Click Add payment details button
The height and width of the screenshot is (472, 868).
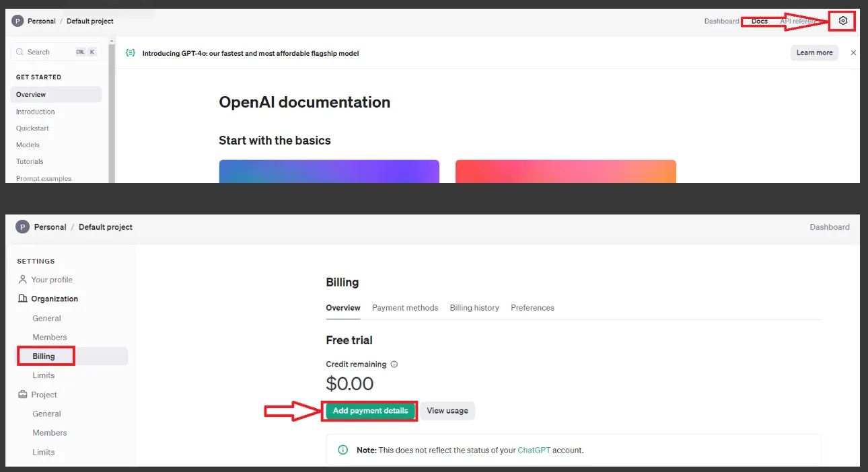coord(370,411)
